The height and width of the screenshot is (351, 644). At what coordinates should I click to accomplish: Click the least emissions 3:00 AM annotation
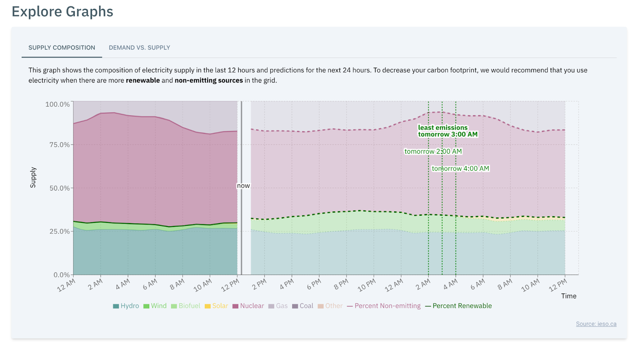pos(447,131)
